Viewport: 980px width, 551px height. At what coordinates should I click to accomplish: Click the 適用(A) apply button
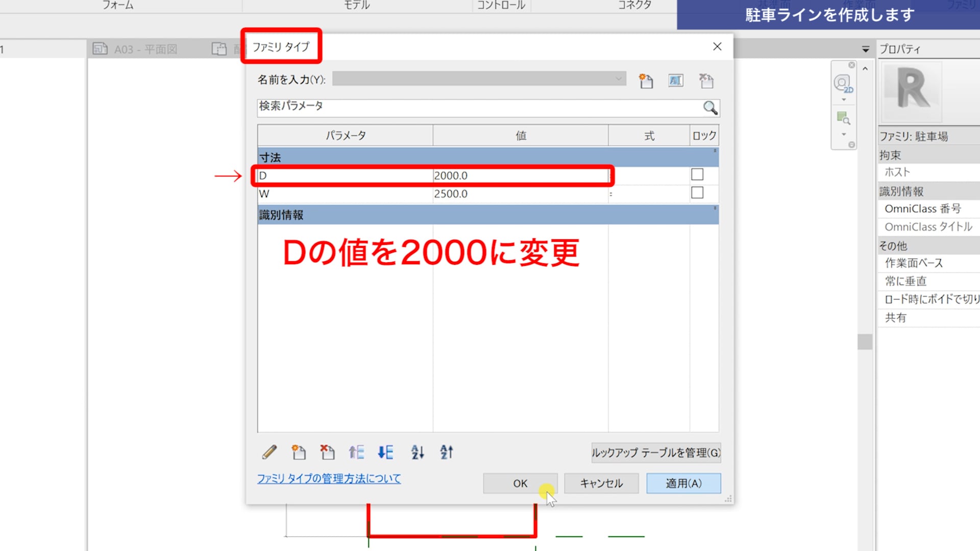pos(683,483)
